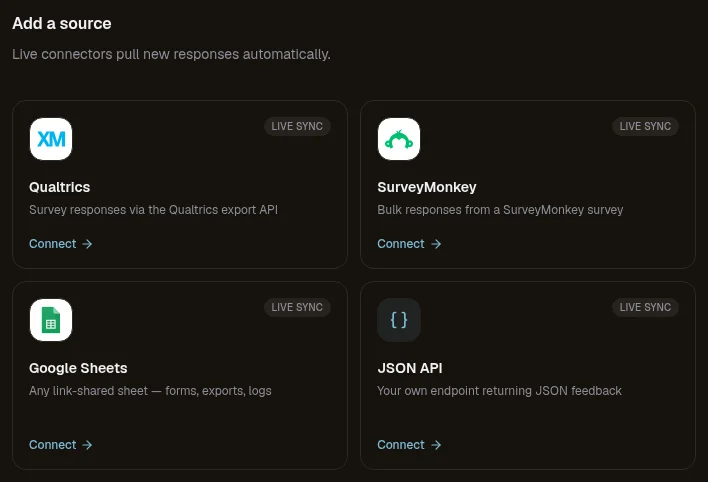Click the LIVE SYNC badge on SurveyMonkey card
The image size is (708, 482).
(645, 126)
